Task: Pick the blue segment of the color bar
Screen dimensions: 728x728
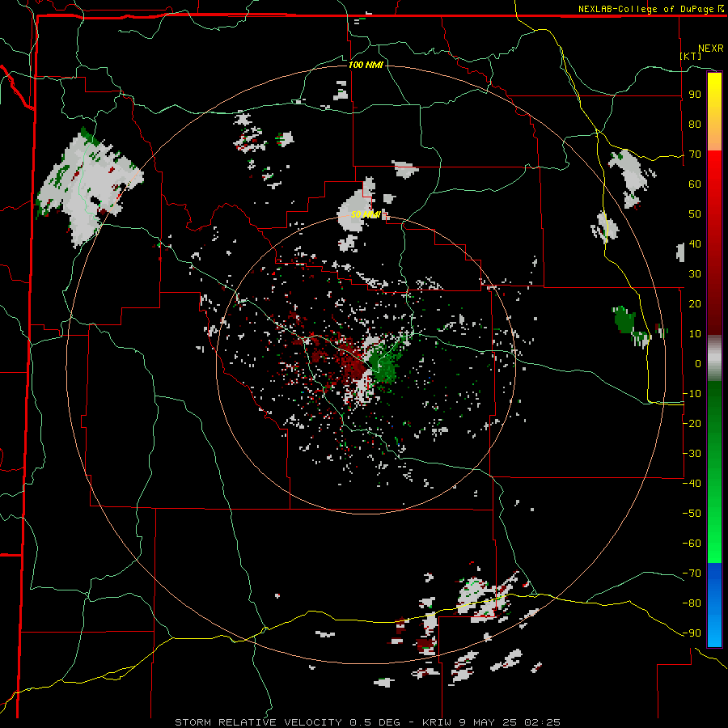Action: pos(714,604)
